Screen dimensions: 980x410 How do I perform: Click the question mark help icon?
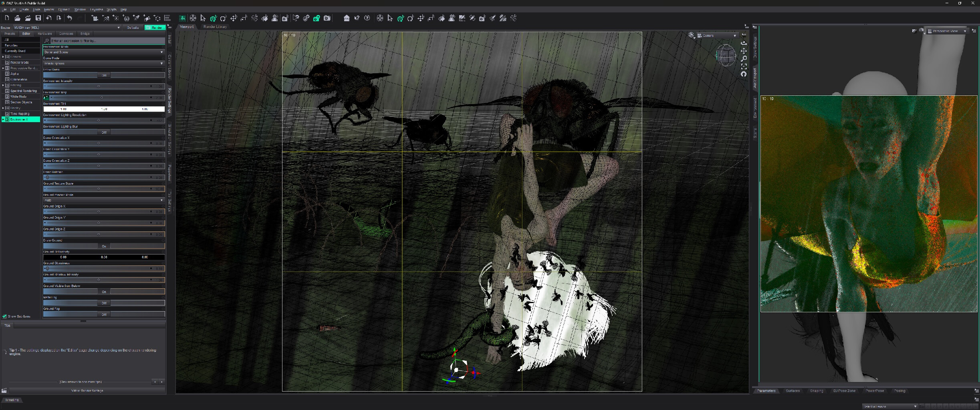(367, 18)
